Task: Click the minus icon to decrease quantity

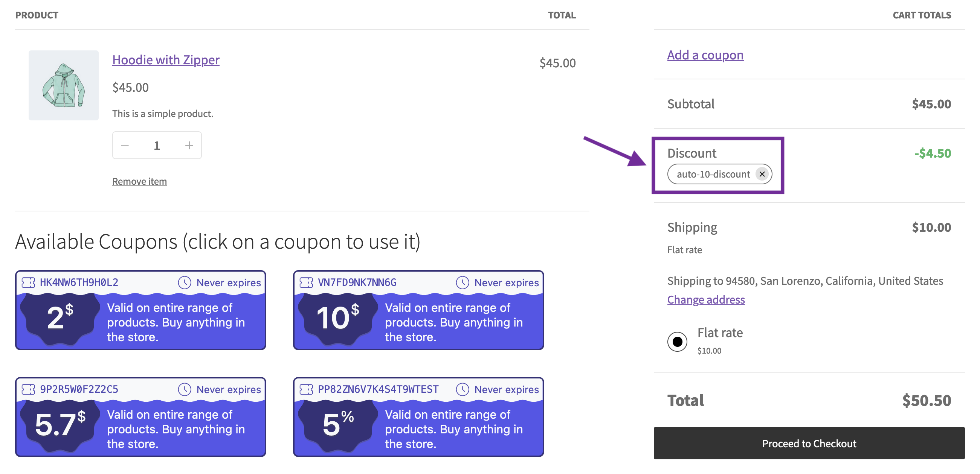Action: tap(125, 145)
